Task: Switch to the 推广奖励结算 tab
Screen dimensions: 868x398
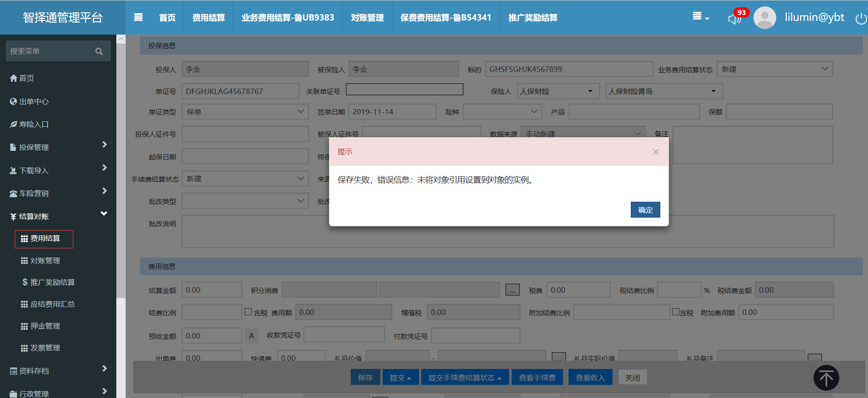Action: [533, 18]
